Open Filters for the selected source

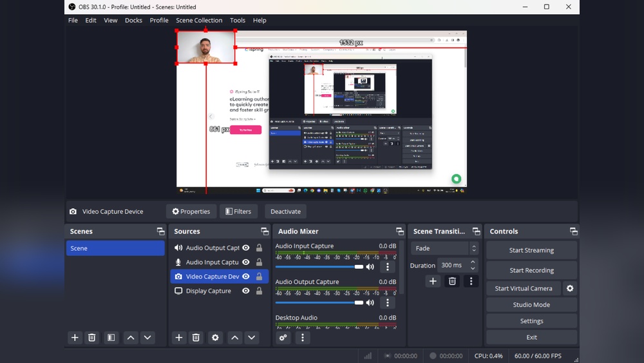[x=238, y=211]
